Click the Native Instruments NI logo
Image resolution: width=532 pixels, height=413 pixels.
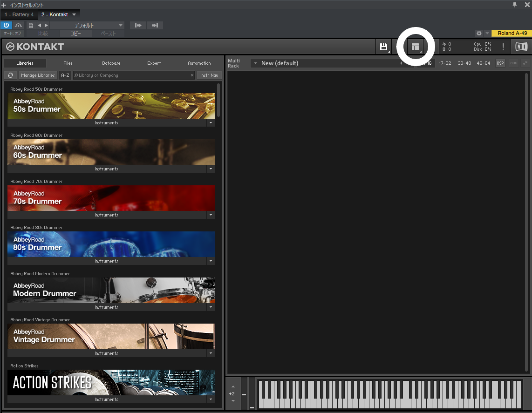tap(521, 47)
